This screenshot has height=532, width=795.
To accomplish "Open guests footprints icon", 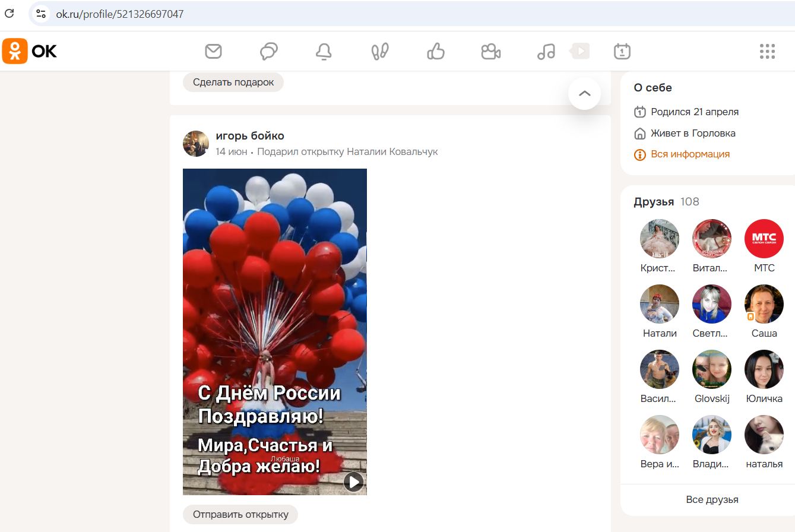I will pos(380,52).
